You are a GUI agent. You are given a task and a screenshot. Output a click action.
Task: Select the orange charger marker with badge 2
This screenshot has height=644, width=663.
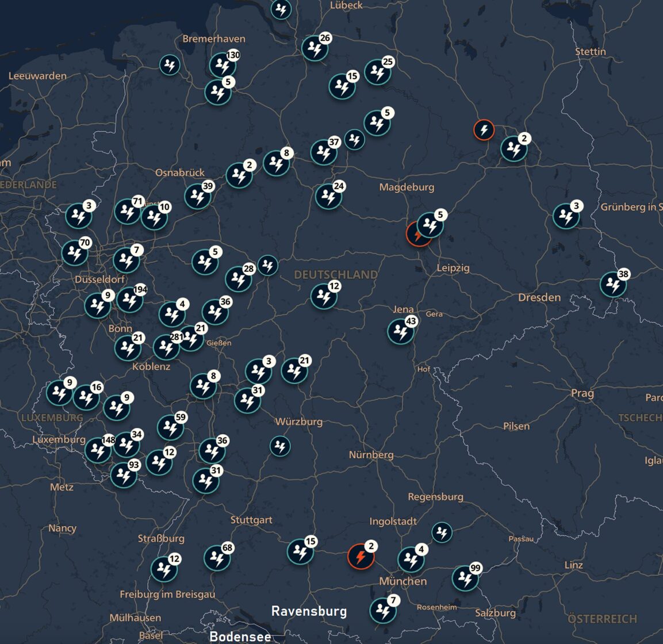[361, 557]
